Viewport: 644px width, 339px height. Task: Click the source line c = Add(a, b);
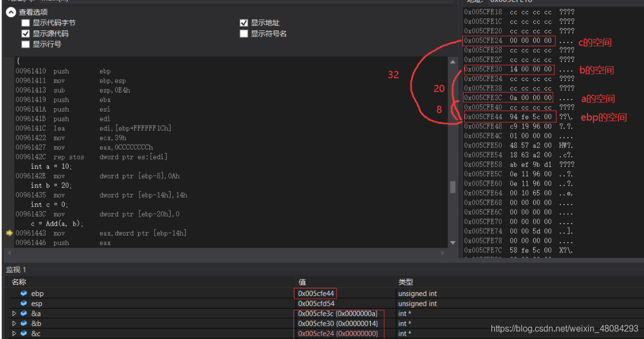[x=57, y=224]
